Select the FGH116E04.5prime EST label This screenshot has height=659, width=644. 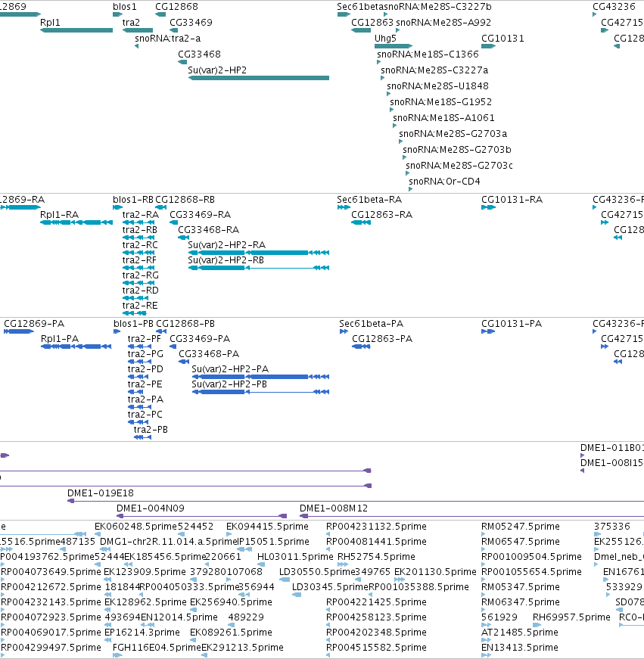(x=157, y=648)
